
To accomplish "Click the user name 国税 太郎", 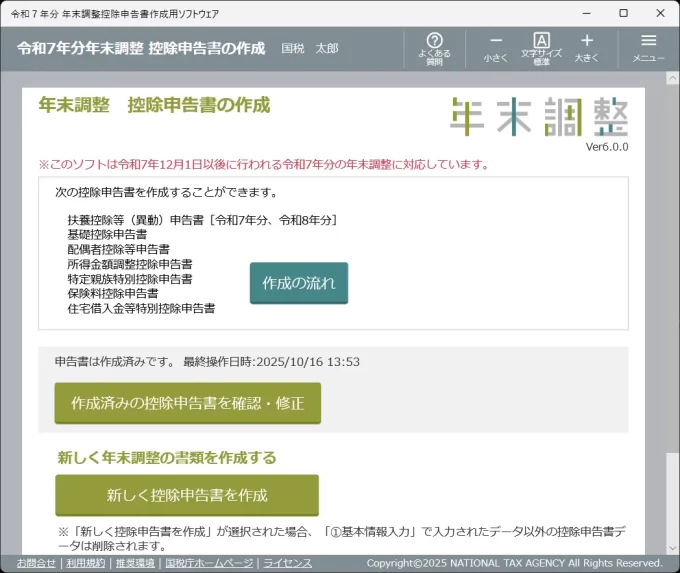I will 309,48.
